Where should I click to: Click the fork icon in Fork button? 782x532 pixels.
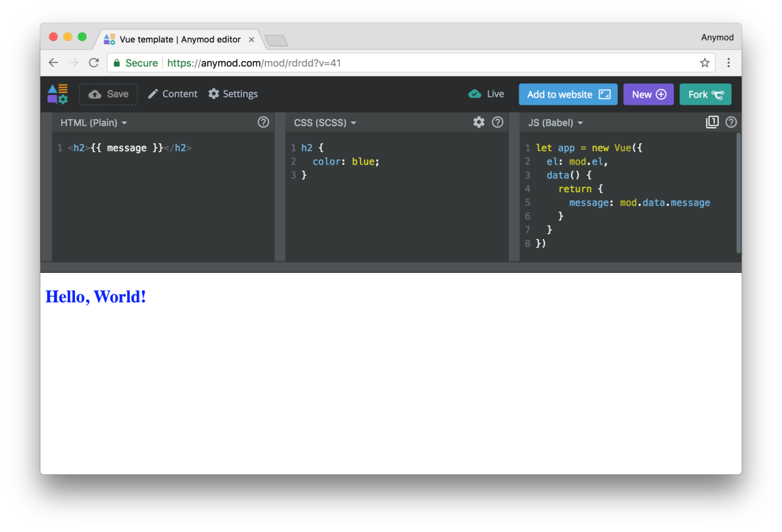[x=717, y=94]
